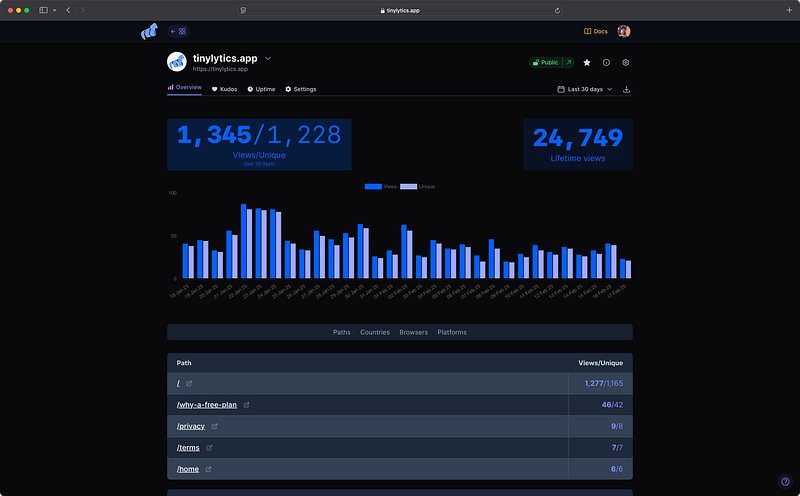The width and height of the screenshot is (800, 496).
Task: Open the https://tinylytics.app URL
Action: click(220, 69)
